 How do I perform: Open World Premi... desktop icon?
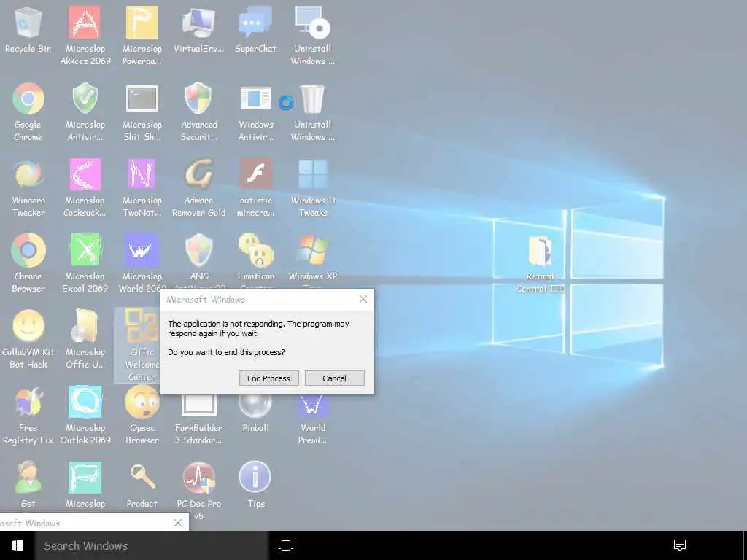(312, 405)
